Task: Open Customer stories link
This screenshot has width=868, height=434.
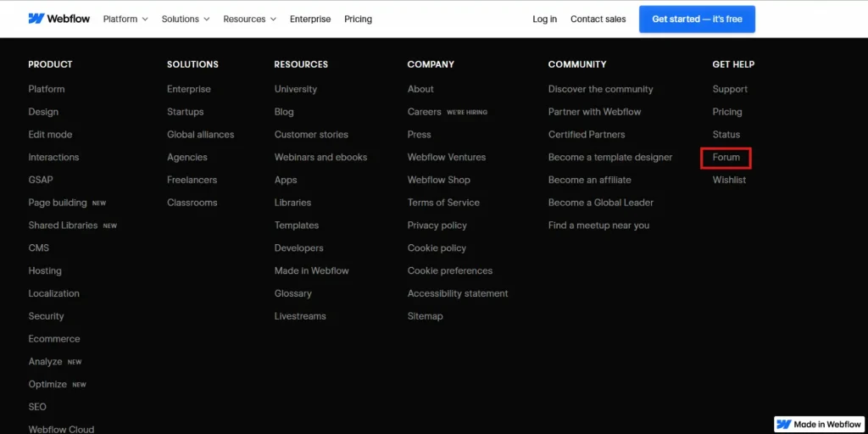Action: pyautogui.click(x=311, y=135)
